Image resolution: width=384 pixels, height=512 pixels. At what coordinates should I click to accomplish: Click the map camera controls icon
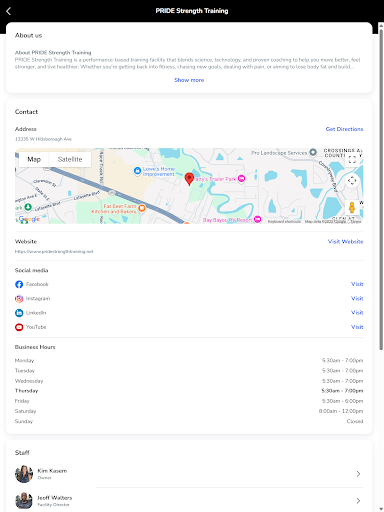coord(352,181)
